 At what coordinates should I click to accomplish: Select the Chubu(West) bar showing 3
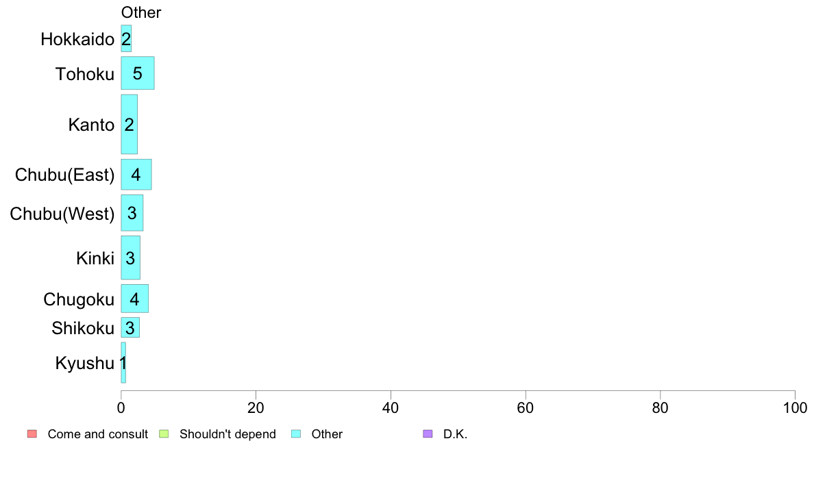[132, 213]
